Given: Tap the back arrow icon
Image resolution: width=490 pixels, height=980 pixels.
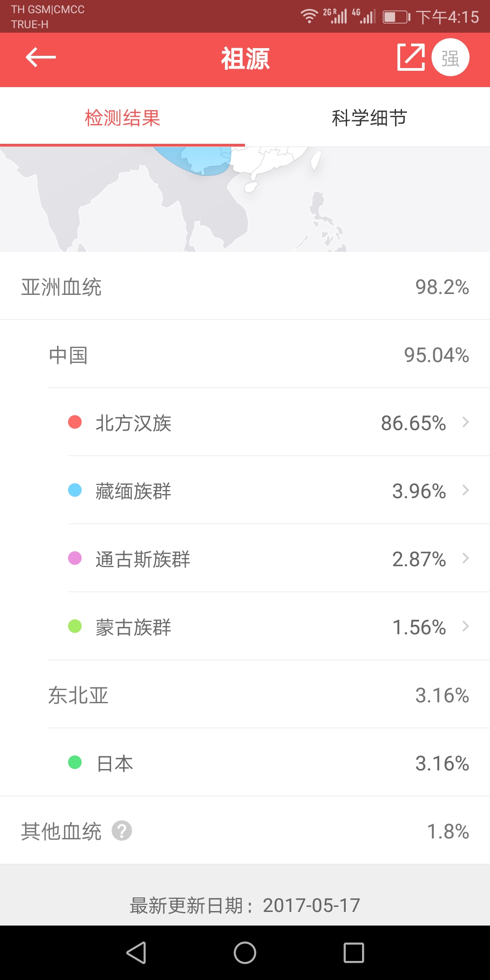Looking at the screenshot, I should click(41, 58).
